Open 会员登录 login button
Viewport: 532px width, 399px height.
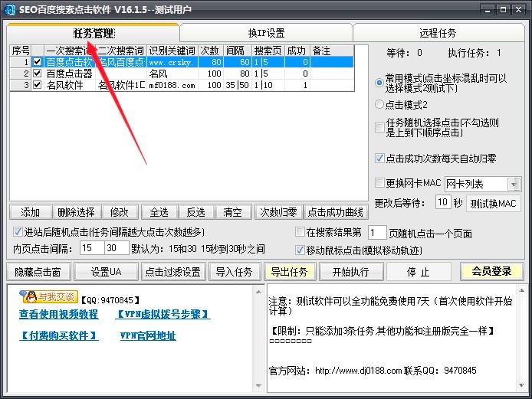point(491,272)
